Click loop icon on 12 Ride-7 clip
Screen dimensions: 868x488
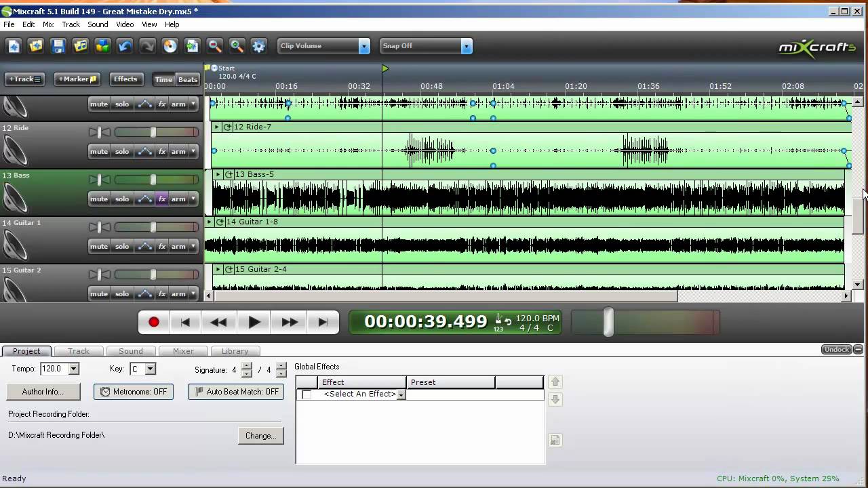coord(229,127)
